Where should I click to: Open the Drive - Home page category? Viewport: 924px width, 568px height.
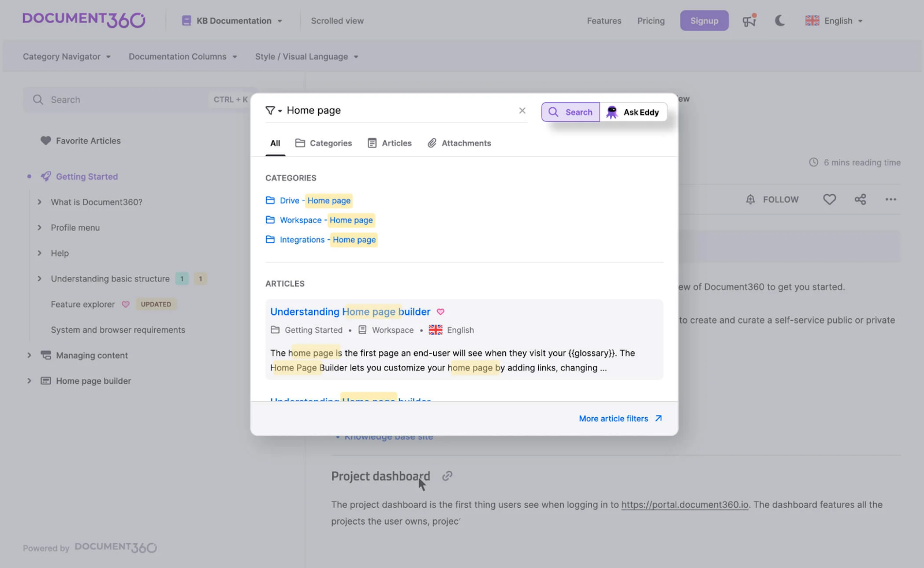point(309,201)
